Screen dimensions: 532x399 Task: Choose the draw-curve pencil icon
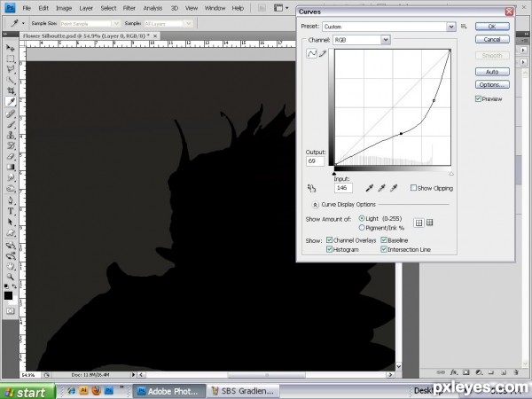[x=323, y=53]
